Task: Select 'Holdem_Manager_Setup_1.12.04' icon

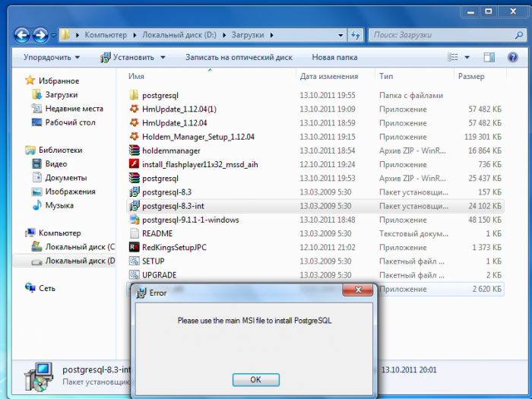Action: pyautogui.click(x=134, y=136)
